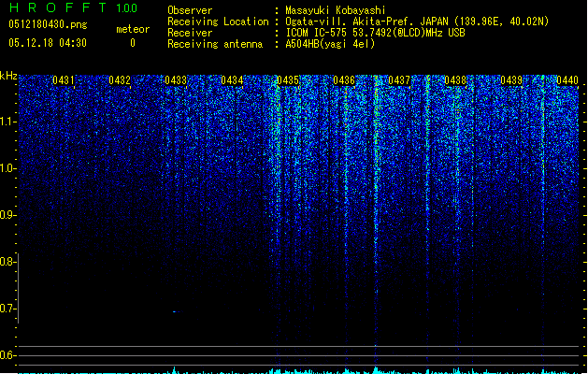Click the 0.7 kHz frequency tick label
Viewport: 588px width, 374px height.
pos(7,309)
